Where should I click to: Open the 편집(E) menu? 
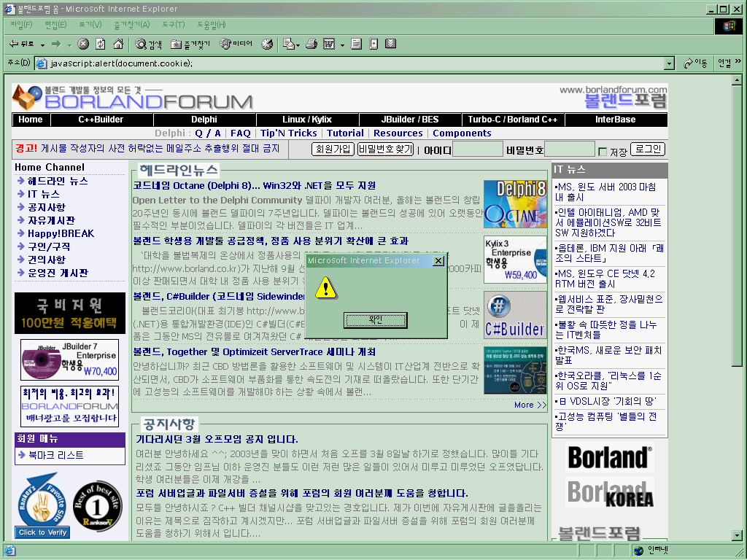(x=55, y=25)
